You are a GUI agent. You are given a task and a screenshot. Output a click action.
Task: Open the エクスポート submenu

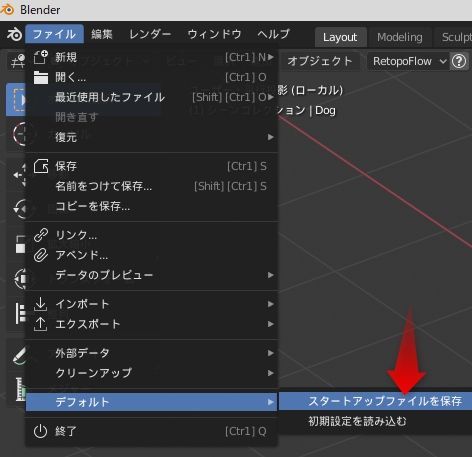151,324
